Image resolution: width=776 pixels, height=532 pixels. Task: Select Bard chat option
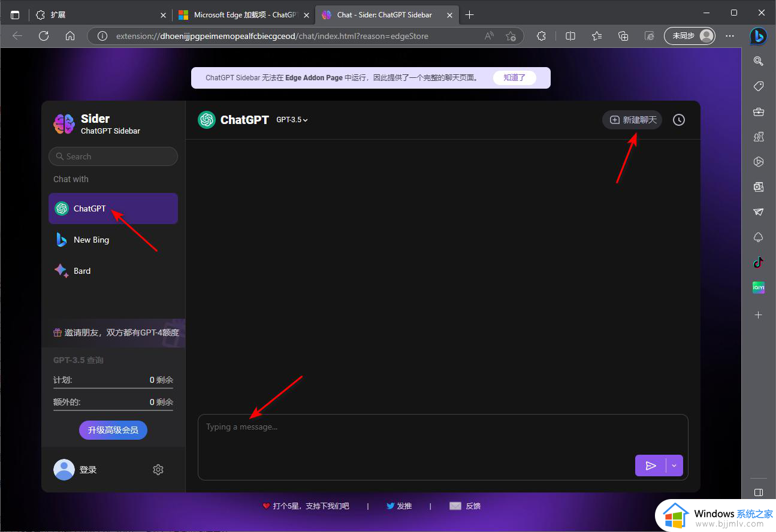(113, 271)
